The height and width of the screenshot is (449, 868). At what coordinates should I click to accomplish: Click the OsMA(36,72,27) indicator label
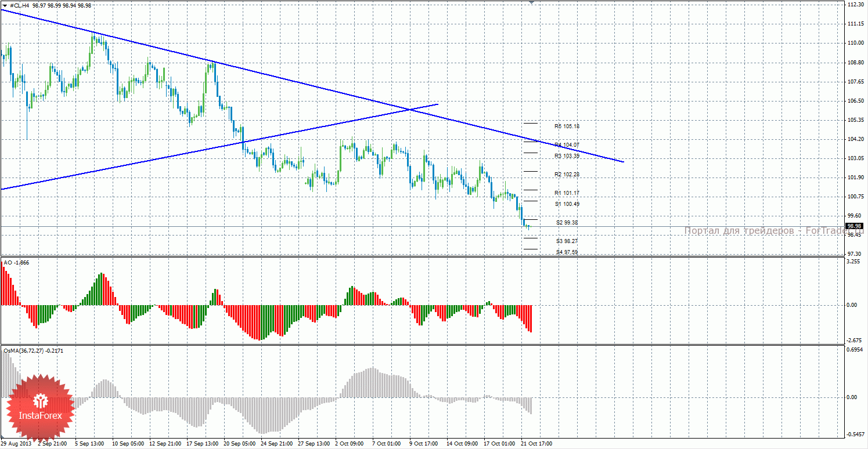[33, 350]
